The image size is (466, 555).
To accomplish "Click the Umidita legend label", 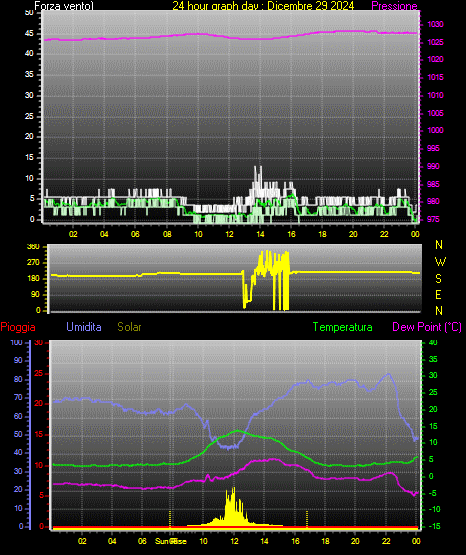I will 84,327.
